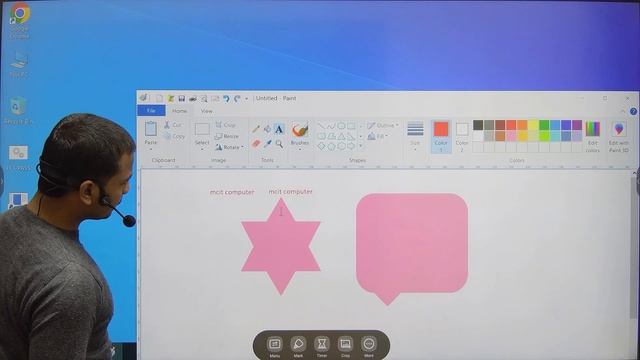Pick the black color swatch

tap(478, 125)
